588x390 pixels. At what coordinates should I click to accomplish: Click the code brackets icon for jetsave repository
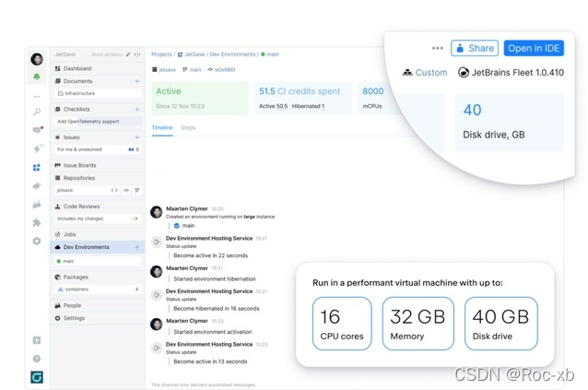pos(114,190)
